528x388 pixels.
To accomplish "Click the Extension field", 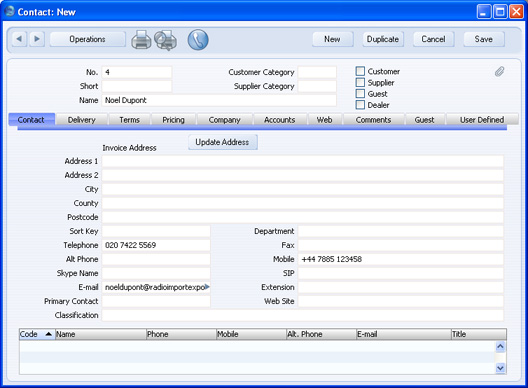I will 401,287.
